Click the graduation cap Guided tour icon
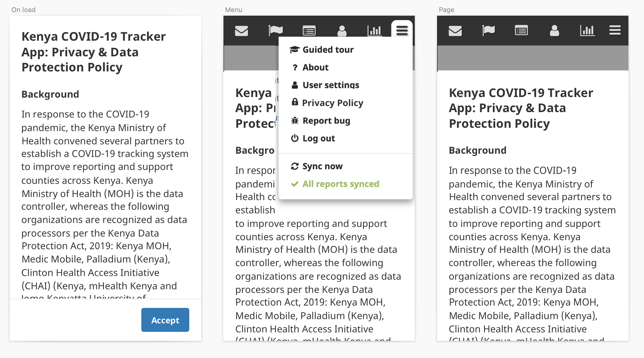Image resolution: width=644 pixels, height=358 pixels. point(295,49)
